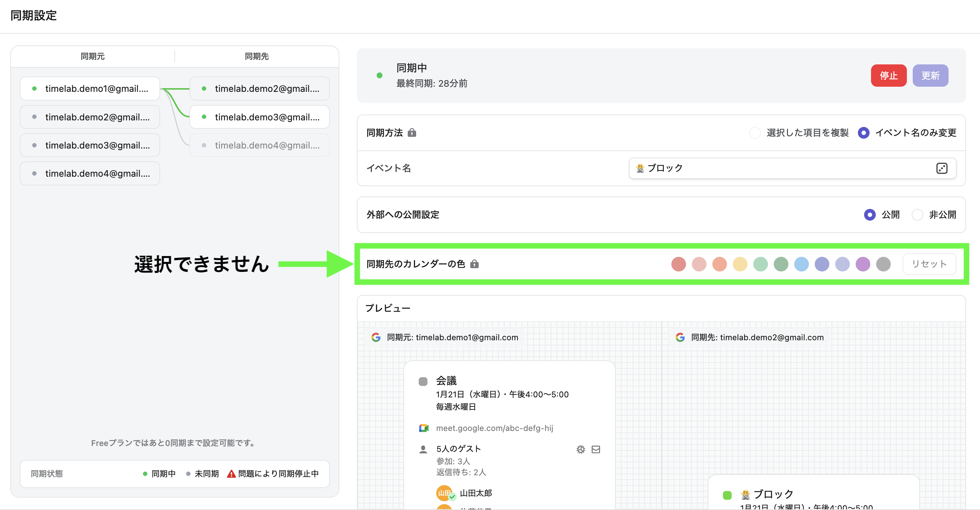Click the 山田太郎 guest name

tap(476, 493)
